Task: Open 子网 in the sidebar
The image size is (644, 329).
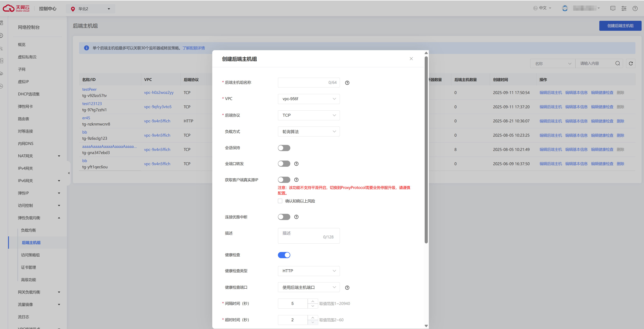Action: click(x=21, y=69)
